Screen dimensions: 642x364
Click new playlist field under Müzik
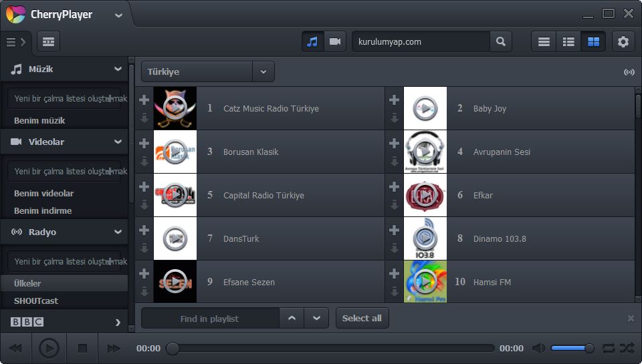tap(64, 99)
